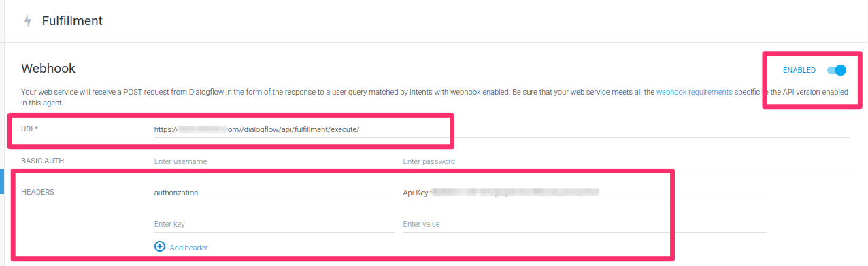
Task: Click the webhook description paragraph text
Action: click(x=435, y=97)
